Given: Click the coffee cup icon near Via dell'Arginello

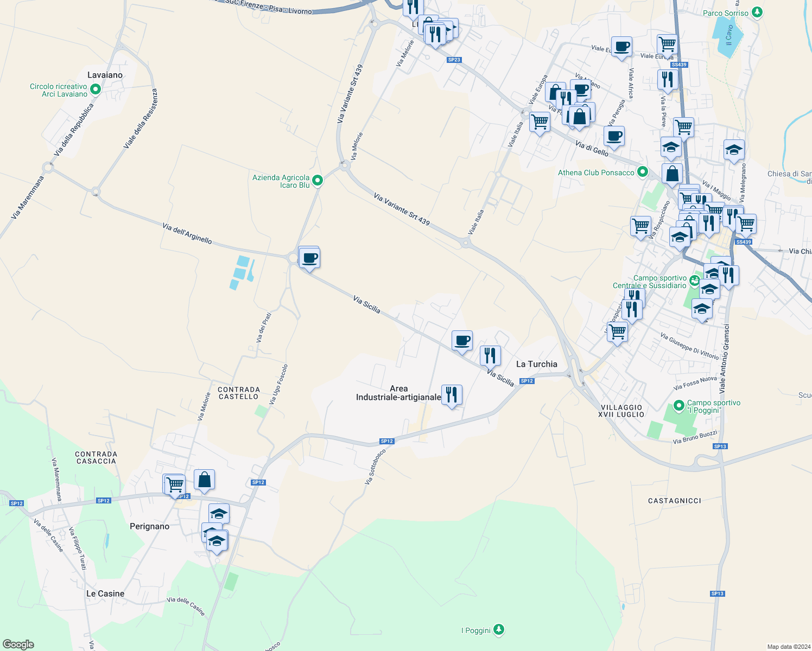Looking at the screenshot, I should (309, 257).
